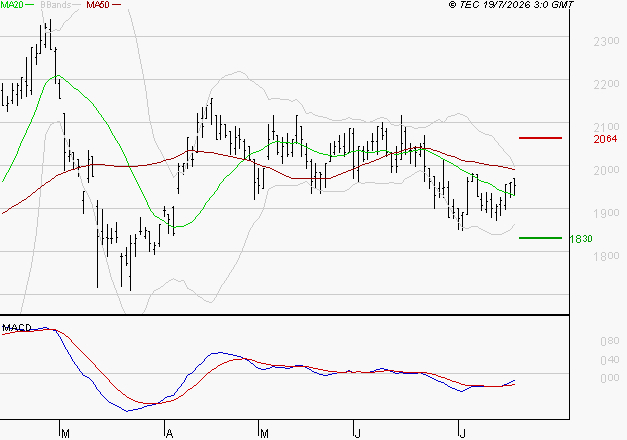Click the first 'M' March axis marker
Screen dimensions: 627x440
click(66, 434)
